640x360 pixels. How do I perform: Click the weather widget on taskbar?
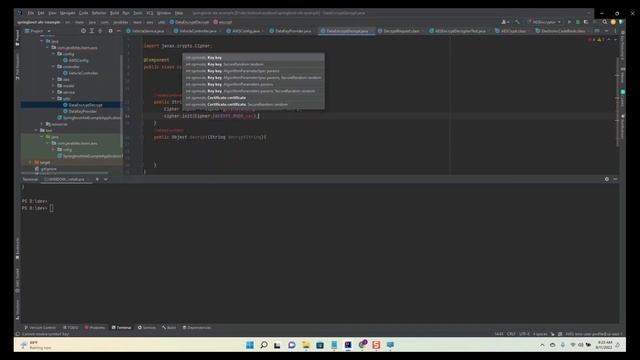(x=36, y=345)
